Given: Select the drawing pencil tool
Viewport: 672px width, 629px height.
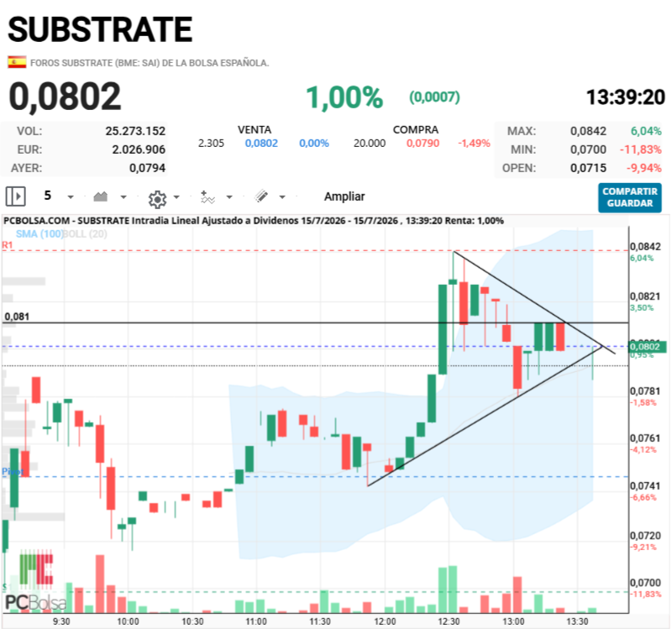Looking at the screenshot, I should [x=261, y=197].
